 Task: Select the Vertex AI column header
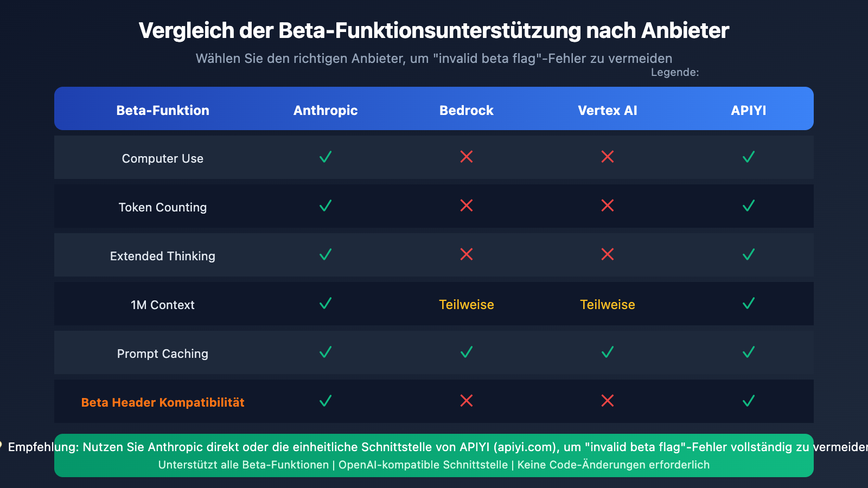pos(608,111)
